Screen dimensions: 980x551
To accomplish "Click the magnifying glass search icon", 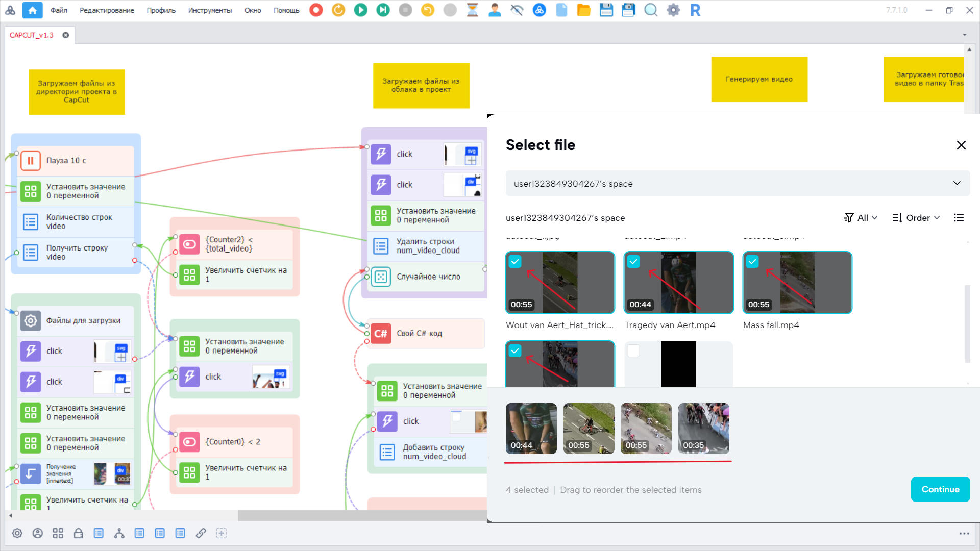I will (x=651, y=10).
